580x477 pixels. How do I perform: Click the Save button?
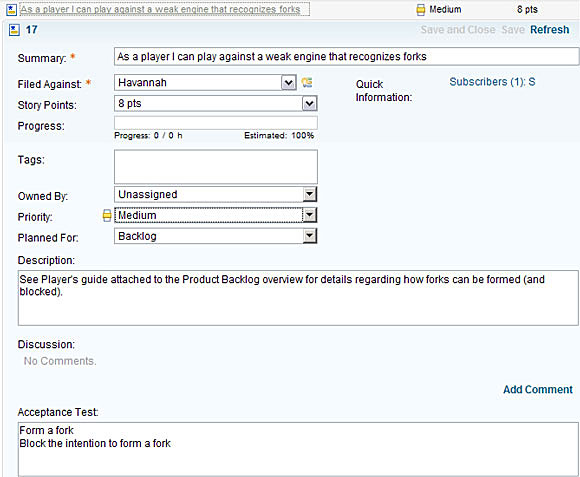[x=513, y=30]
